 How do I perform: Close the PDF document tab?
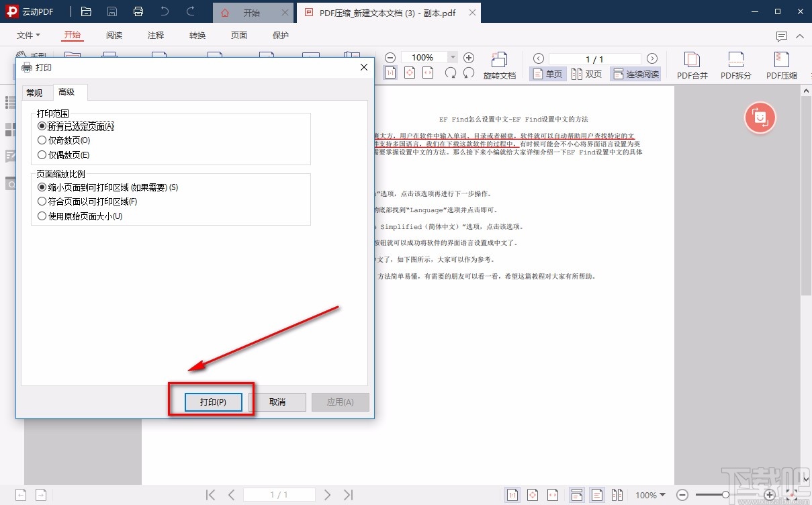pos(472,12)
